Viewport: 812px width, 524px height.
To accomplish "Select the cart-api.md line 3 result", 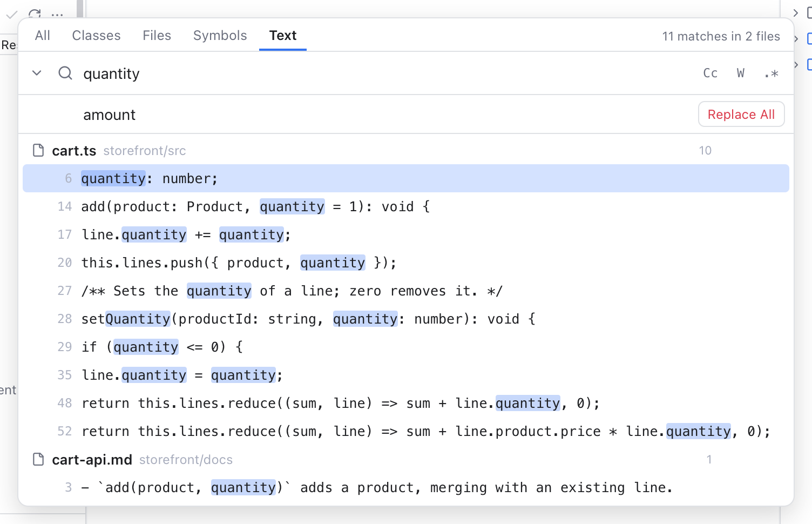I will 406,487.
